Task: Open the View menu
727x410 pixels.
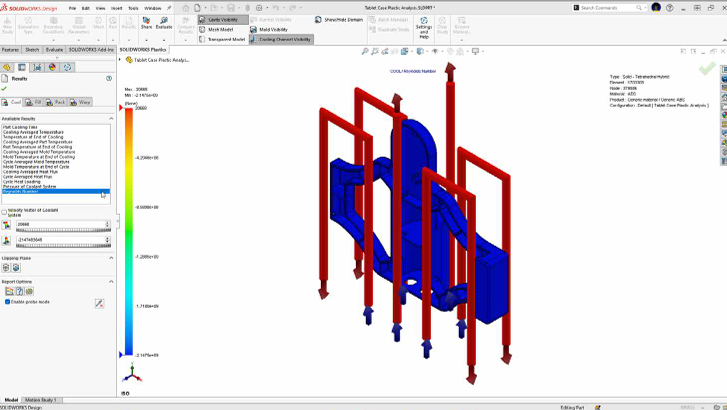Action: pyautogui.click(x=100, y=8)
